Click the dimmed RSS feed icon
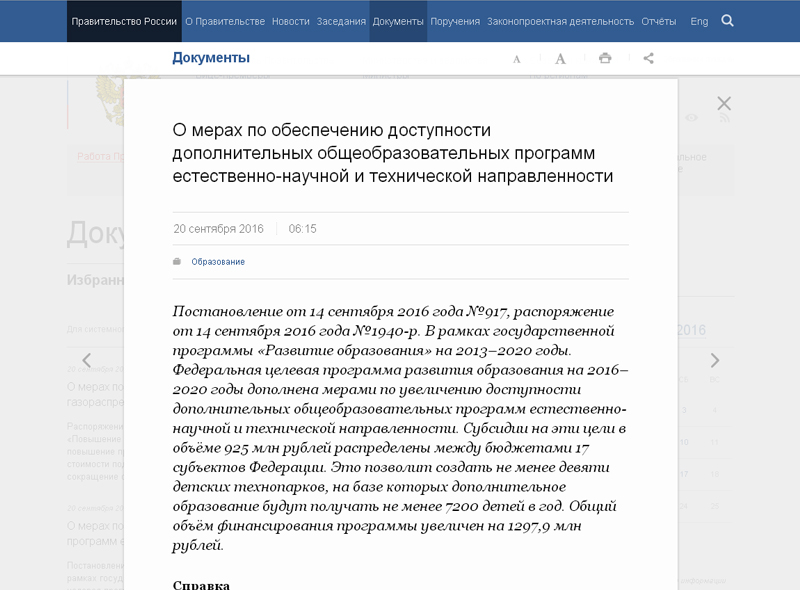The image size is (800, 590). click(724, 118)
